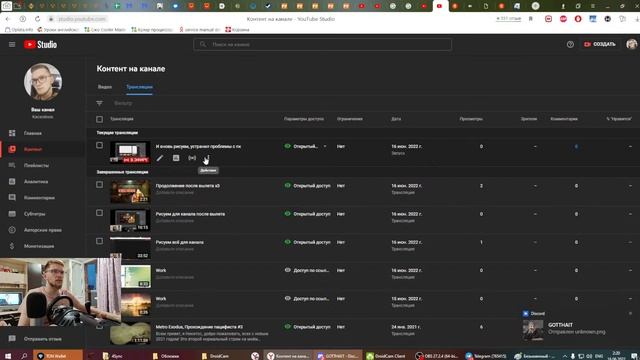Open the analytics icon of live stream
The width and height of the screenshot is (640, 360).
176,158
